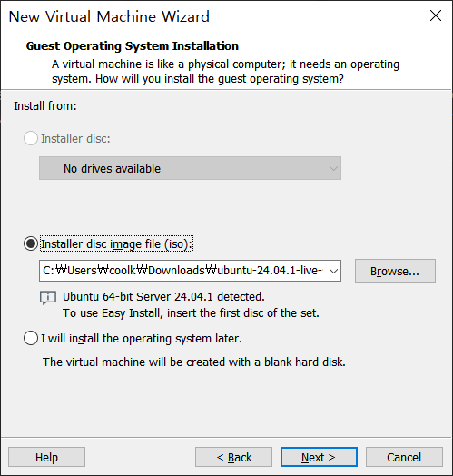Click the 'Ubuntu 64-bit Server 24.04.1 detected.' text
This screenshot has width=453, height=476.
click(x=163, y=296)
